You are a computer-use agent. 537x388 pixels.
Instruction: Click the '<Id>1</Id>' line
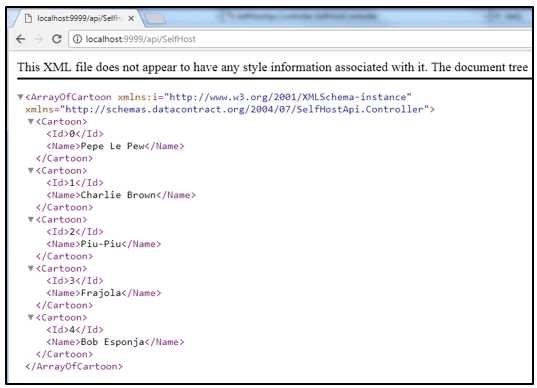click(75, 183)
